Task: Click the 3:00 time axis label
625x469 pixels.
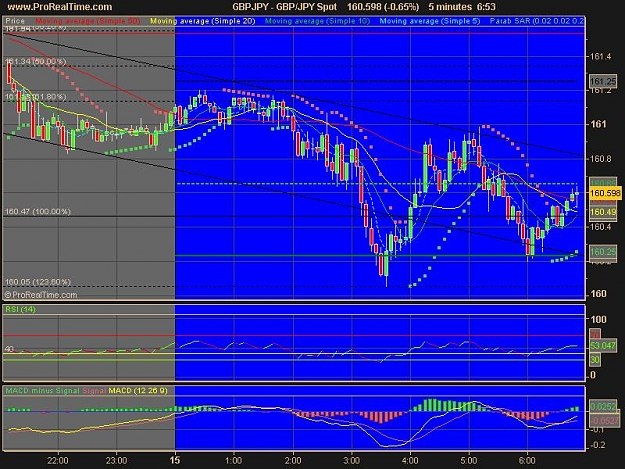Action: pyautogui.click(x=352, y=461)
